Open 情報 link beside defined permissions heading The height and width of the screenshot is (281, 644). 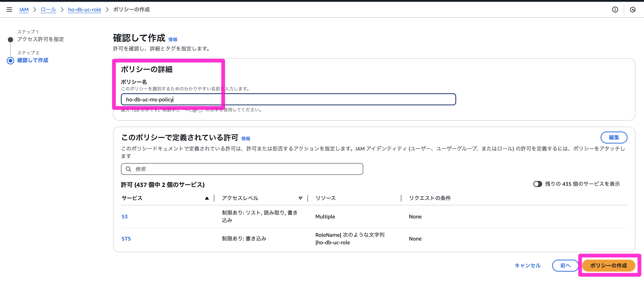click(245, 139)
